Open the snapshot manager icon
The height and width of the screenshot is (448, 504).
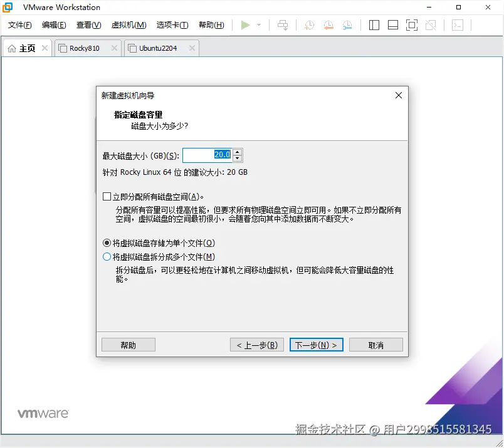[x=347, y=25]
